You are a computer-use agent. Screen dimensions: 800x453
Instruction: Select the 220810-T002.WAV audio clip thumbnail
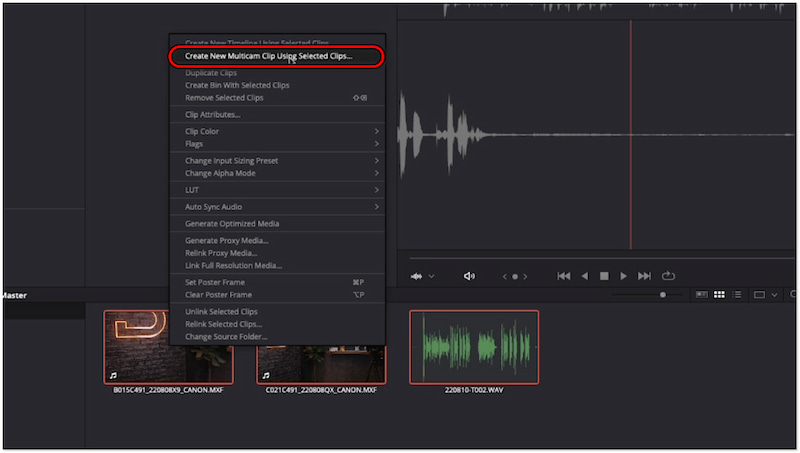(474, 347)
